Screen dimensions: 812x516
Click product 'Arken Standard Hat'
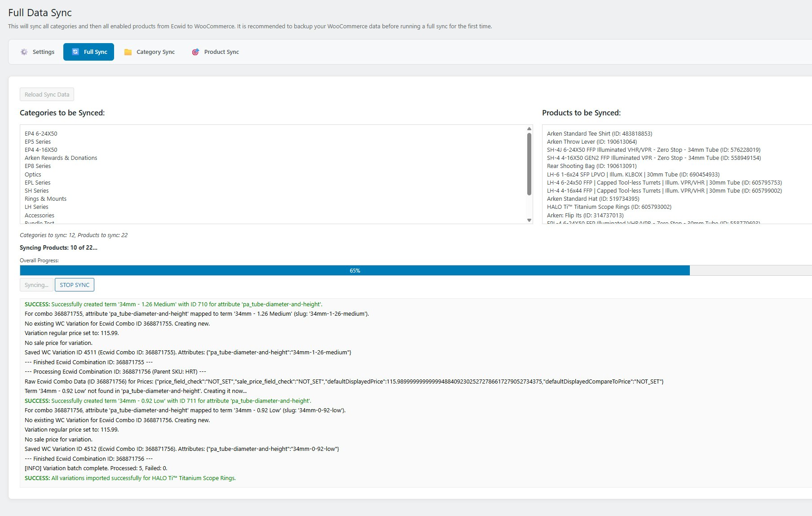[x=593, y=198]
